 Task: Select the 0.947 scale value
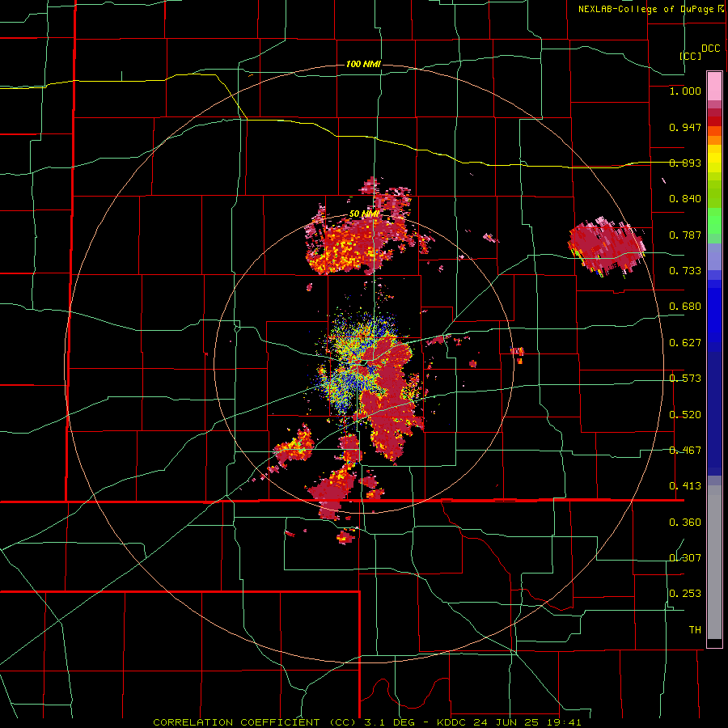tap(685, 127)
